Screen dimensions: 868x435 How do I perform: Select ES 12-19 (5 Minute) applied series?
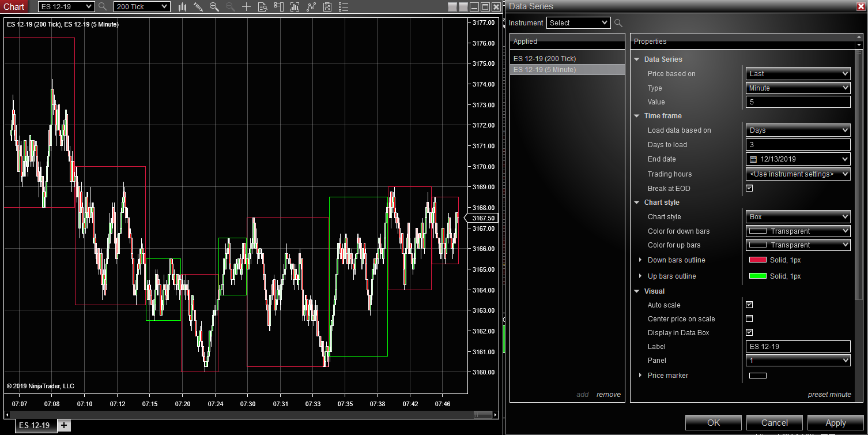click(567, 70)
